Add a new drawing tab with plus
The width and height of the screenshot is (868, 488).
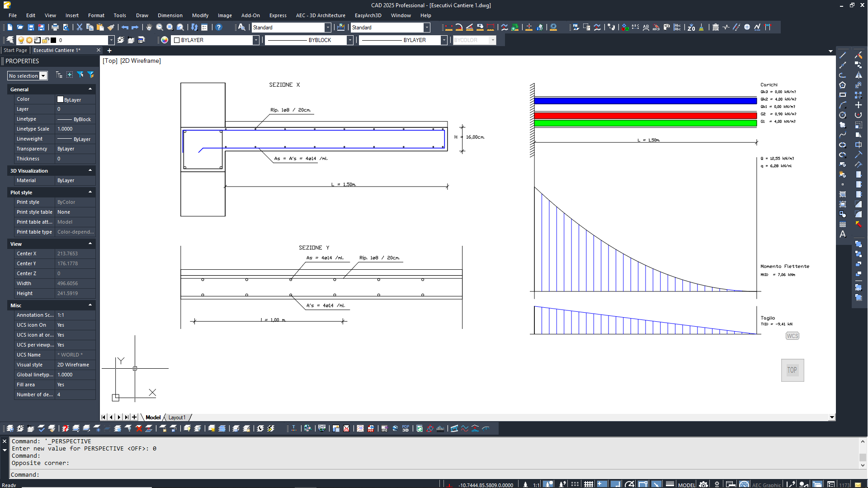coord(109,51)
